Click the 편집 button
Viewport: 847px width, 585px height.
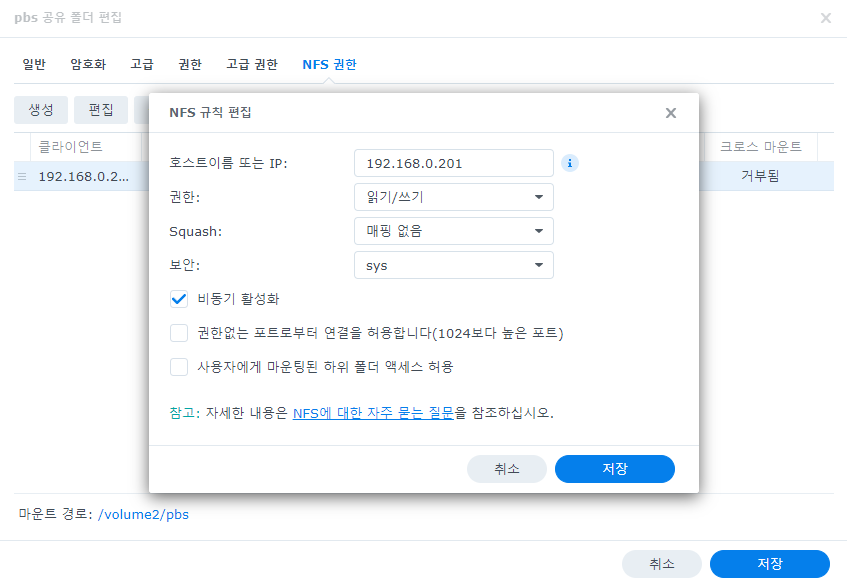pos(101,110)
